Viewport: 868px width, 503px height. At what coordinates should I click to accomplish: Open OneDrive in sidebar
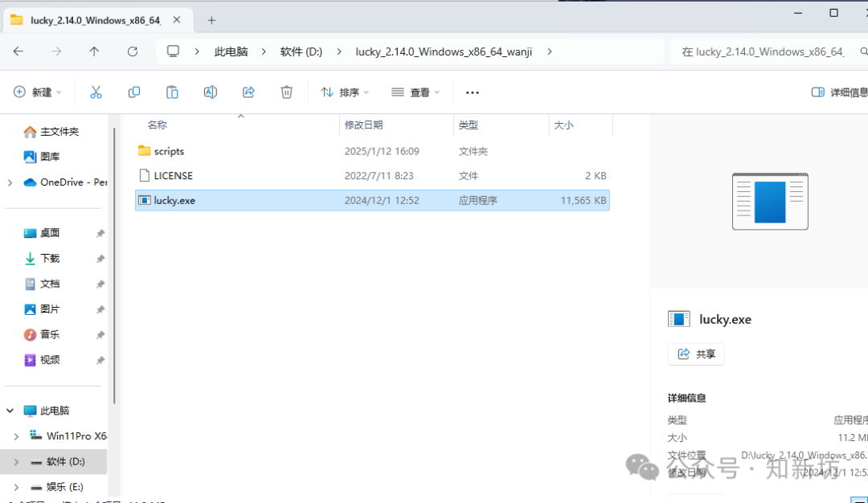pos(65,182)
